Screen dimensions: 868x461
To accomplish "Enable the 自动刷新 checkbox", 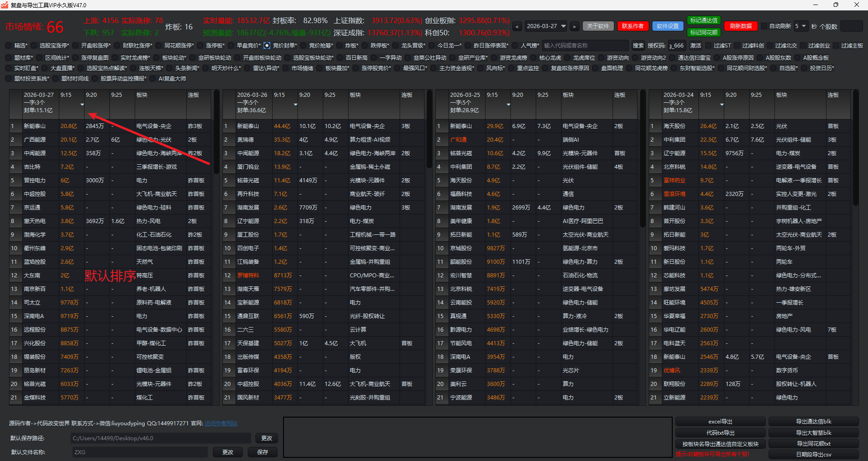I will 764,26.
